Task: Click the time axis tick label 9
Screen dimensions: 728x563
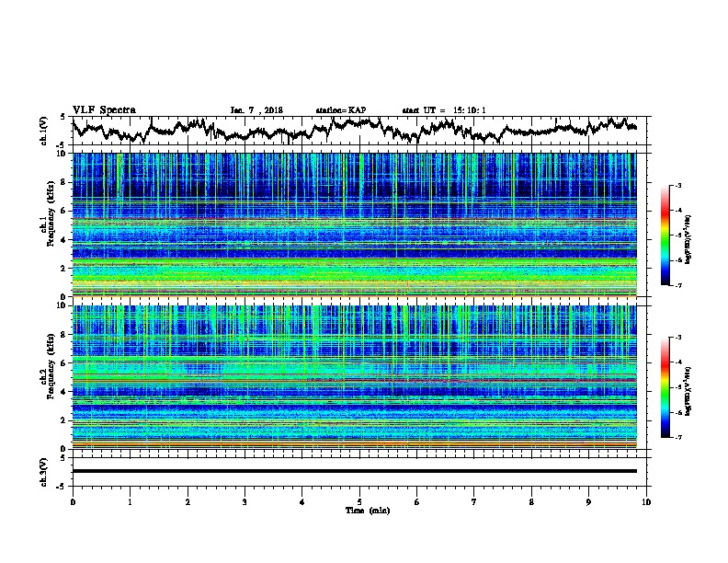Action: (588, 501)
